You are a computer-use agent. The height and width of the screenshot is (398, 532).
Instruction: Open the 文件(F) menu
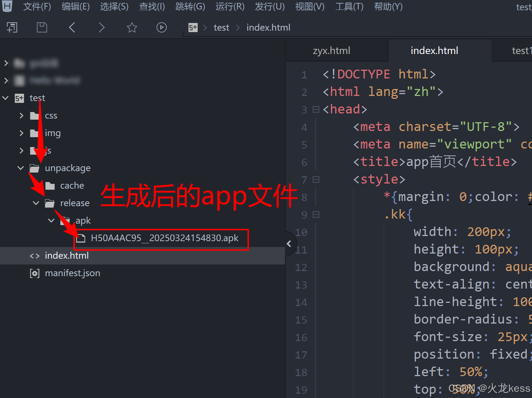pyautogui.click(x=37, y=7)
